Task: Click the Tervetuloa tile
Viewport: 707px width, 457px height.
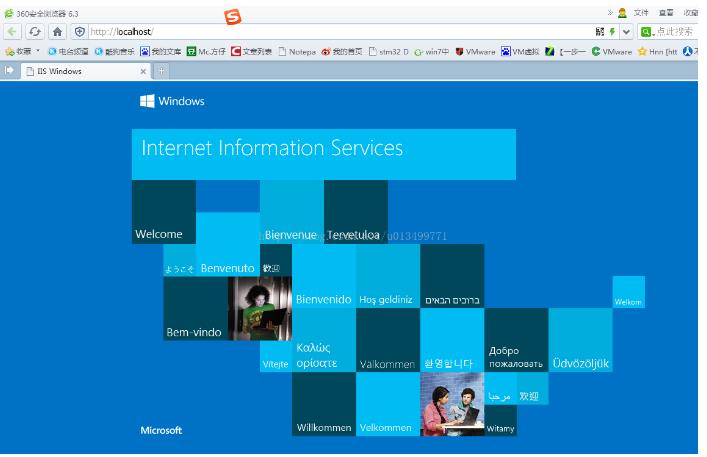Action: pyautogui.click(x=356, y=212)
